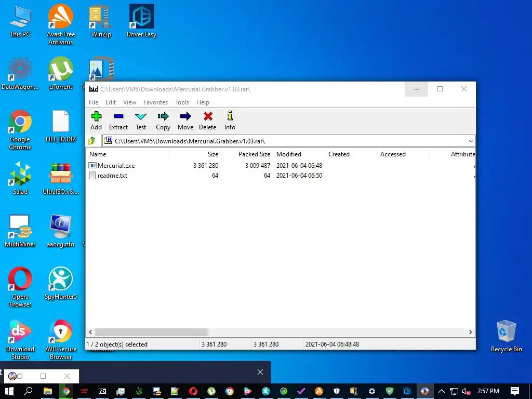This screenshot has height=399, width=532.
Task: Click the muted volume tray icon
Action: (466, 391)
